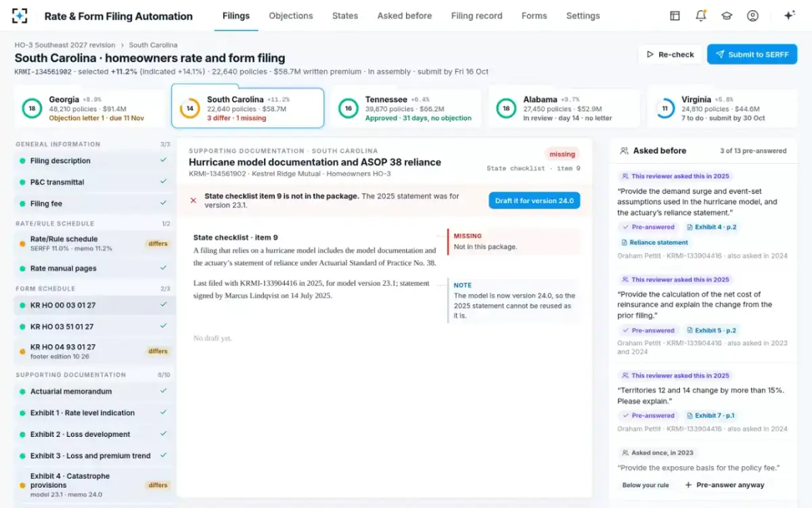812x508 pixels.
Task: Click the Georgia progress ring showing 18
Action: click(x=31, y=108)
